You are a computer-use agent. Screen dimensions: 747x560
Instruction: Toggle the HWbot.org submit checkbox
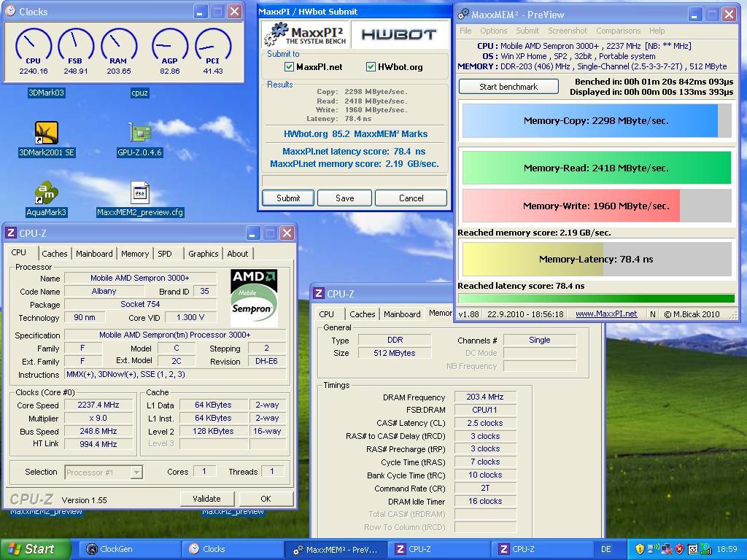(371, 66)
